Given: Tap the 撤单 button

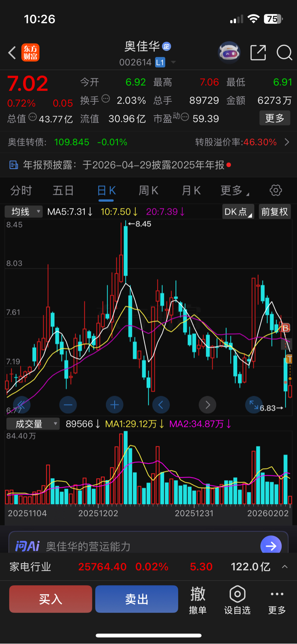Looking at the screenshot, I should pos(198,600).
